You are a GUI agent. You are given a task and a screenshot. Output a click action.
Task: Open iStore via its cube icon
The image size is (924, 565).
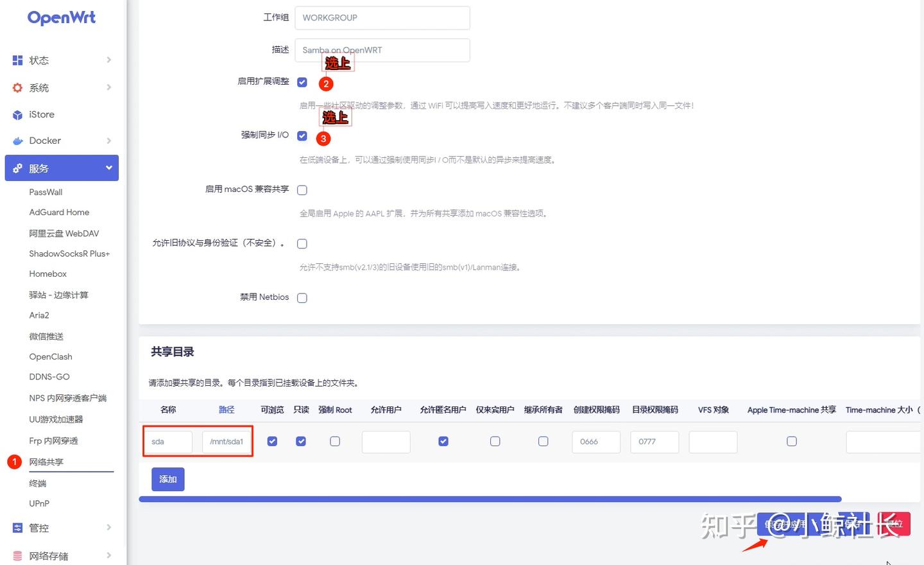(x=17, y=114)
